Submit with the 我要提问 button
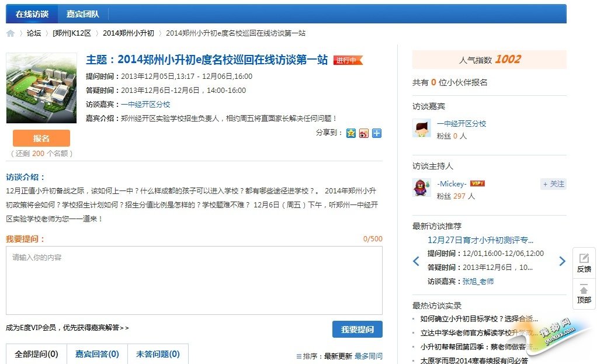This screenshot has height=364, width=597. (x=357, y=329)
